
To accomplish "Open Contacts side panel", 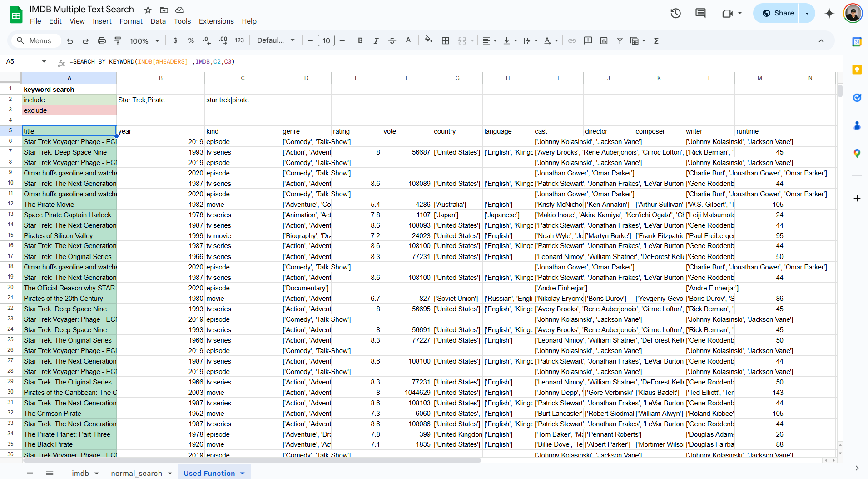I will coord(857,125).
